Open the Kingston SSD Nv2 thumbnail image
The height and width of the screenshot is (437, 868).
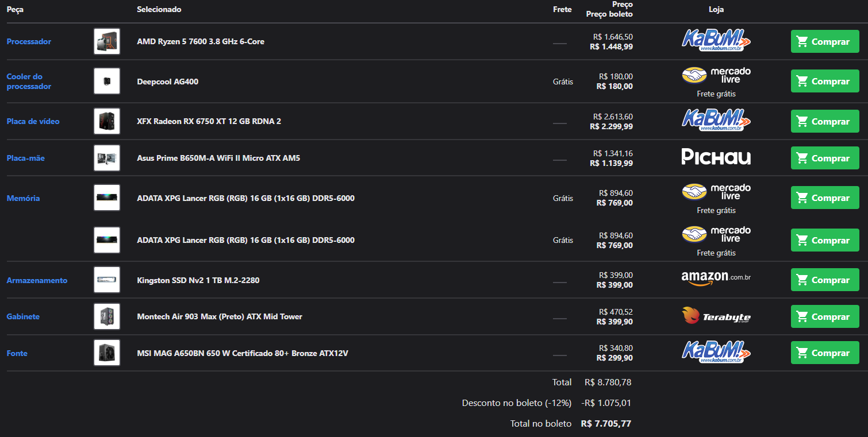point(107,280)
